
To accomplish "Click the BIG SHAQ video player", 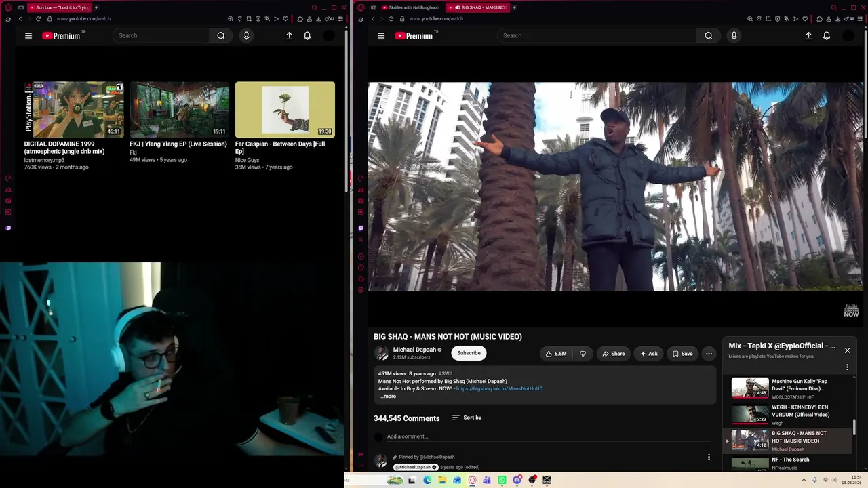I will click(616, 187).
